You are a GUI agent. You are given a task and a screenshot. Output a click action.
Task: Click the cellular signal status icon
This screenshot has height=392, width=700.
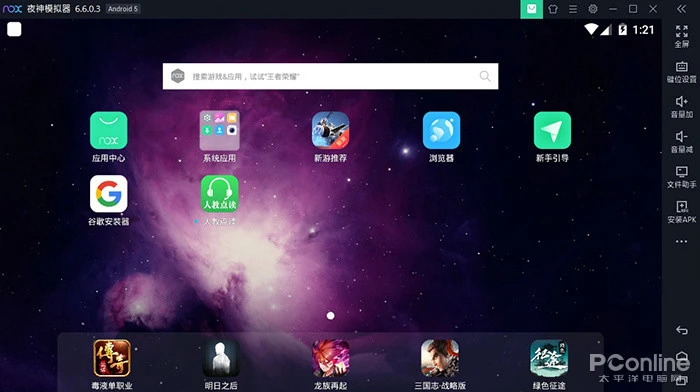tap(606, 29)
